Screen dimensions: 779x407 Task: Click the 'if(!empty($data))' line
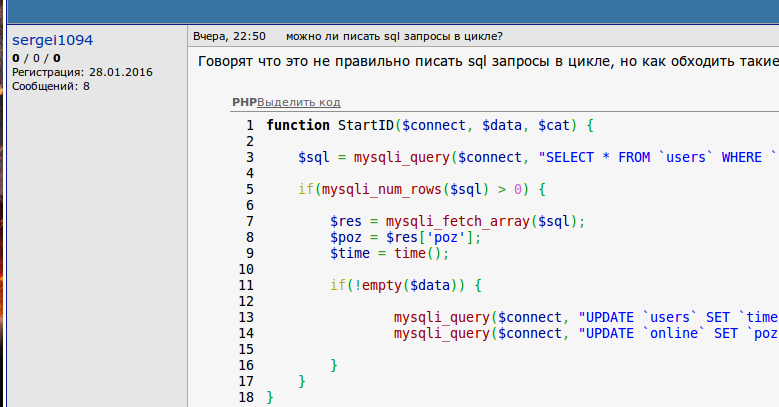[x=406, y=285]
